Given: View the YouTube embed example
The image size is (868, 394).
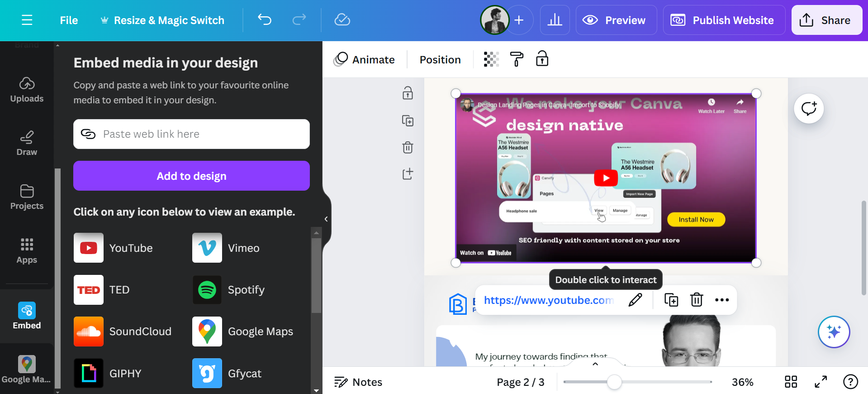Looking at the screenshot, I should pos(114,248).
